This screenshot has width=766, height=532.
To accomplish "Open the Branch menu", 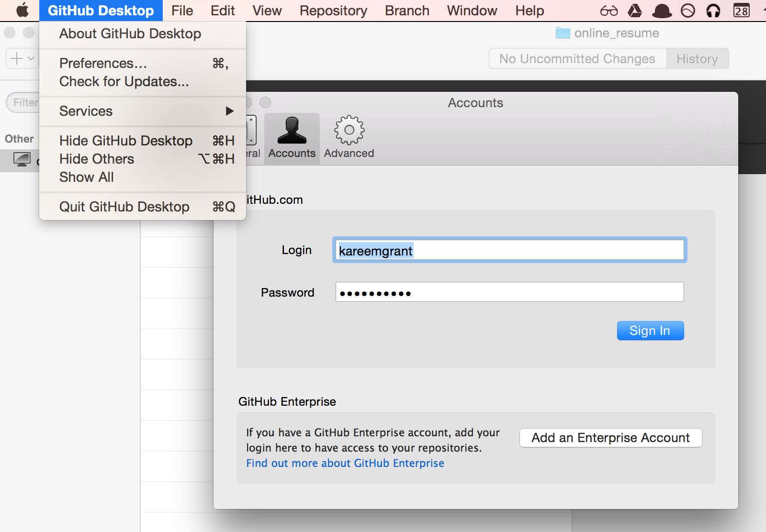I will [407, 11].
